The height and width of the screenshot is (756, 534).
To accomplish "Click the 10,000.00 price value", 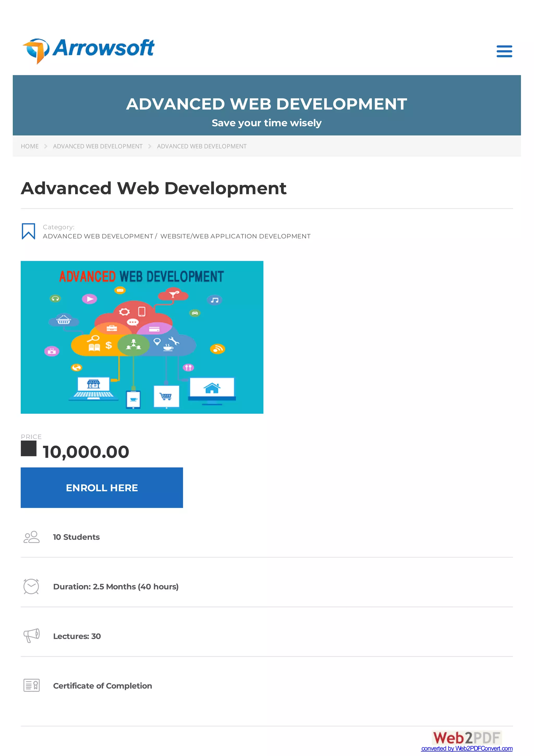I will 86,452.
